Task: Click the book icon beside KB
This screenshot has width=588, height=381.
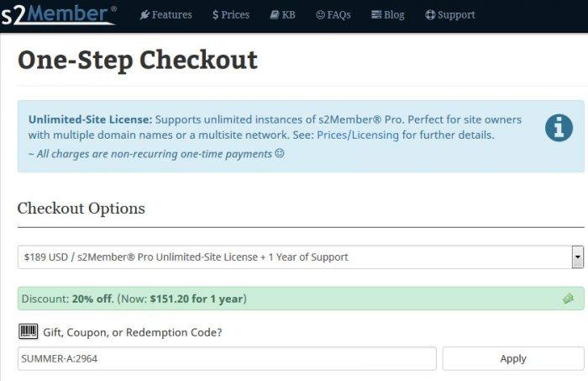Action: pyautogui.click(x=275, y=15)
